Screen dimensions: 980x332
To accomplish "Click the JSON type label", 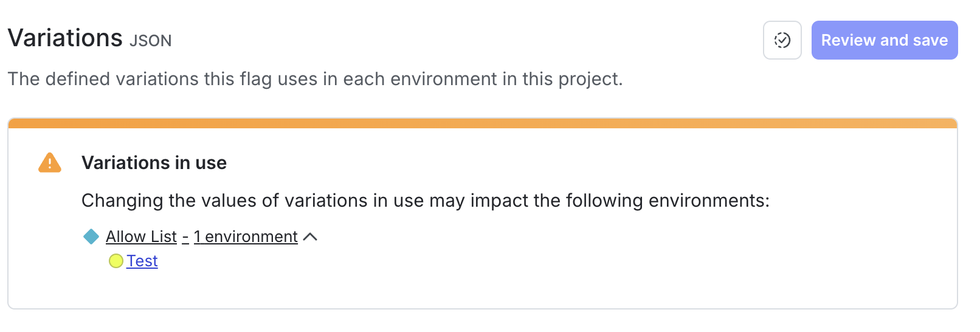I will (151, 41).
